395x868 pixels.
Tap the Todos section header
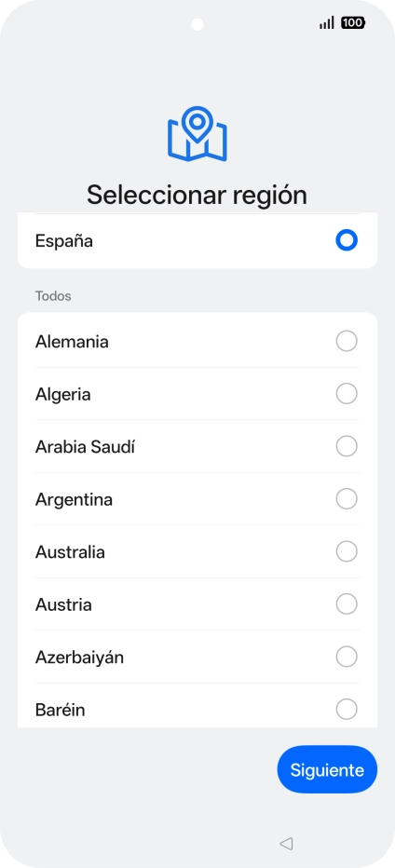(x=53, y=296)
